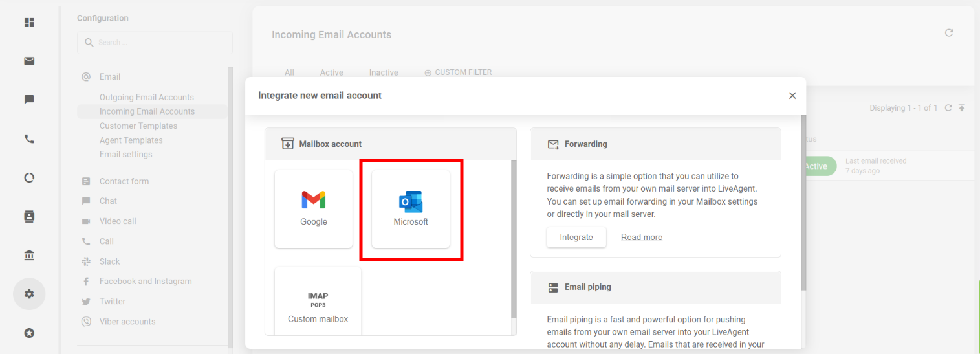The height and width of the screenshot is (354, 980).
Task: Close the Integrate new email account dialog
Action: [792, 96]
